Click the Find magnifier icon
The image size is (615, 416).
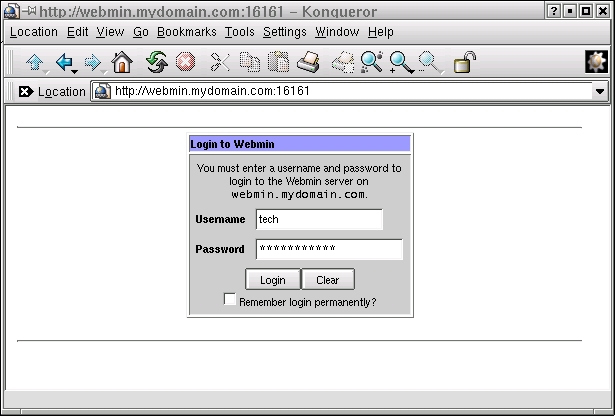(372, 63)
